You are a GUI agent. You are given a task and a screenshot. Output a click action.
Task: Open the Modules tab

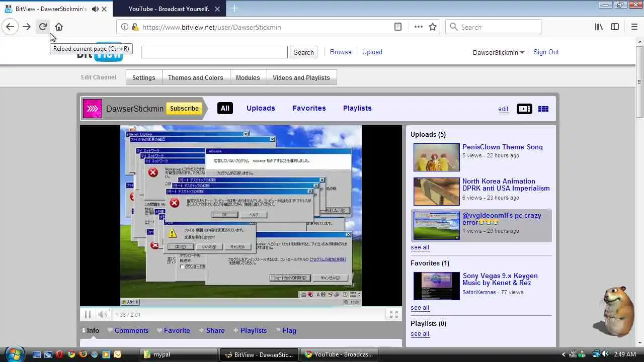[x=248, y=77]
